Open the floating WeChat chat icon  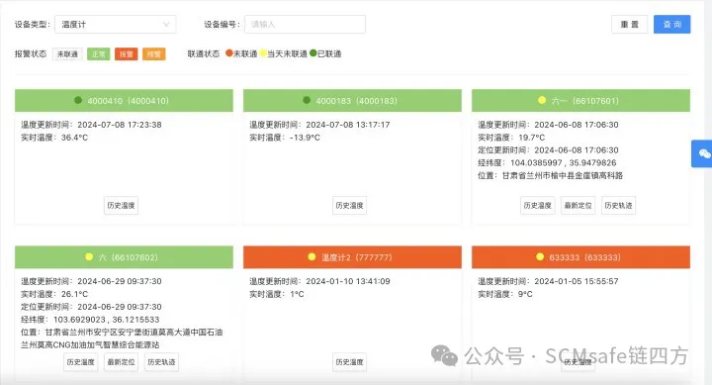(703, 154)
